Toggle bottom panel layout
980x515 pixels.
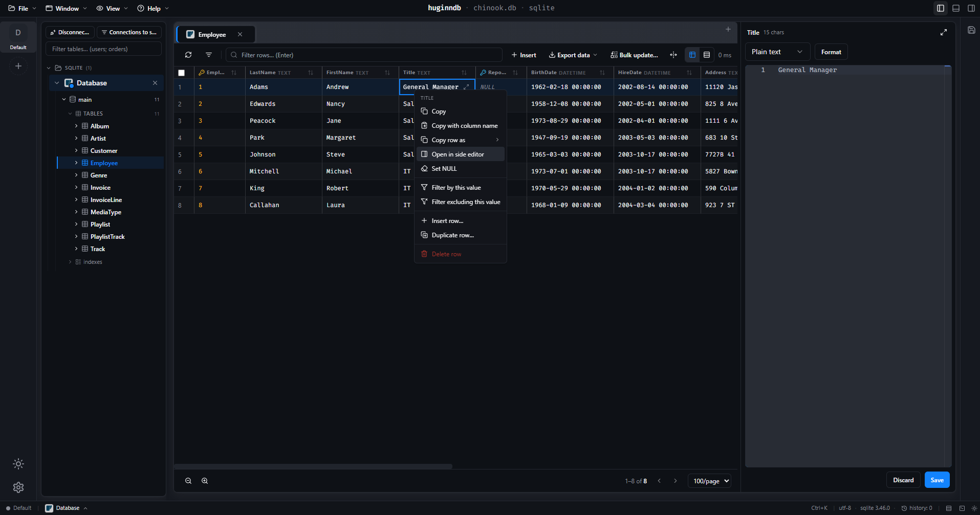(956, 8)
